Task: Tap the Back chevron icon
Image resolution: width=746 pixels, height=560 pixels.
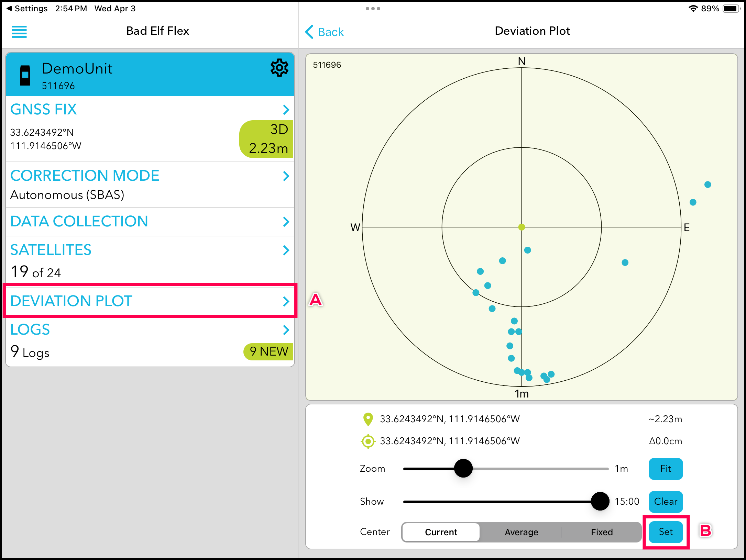Action: pos(309,32)
